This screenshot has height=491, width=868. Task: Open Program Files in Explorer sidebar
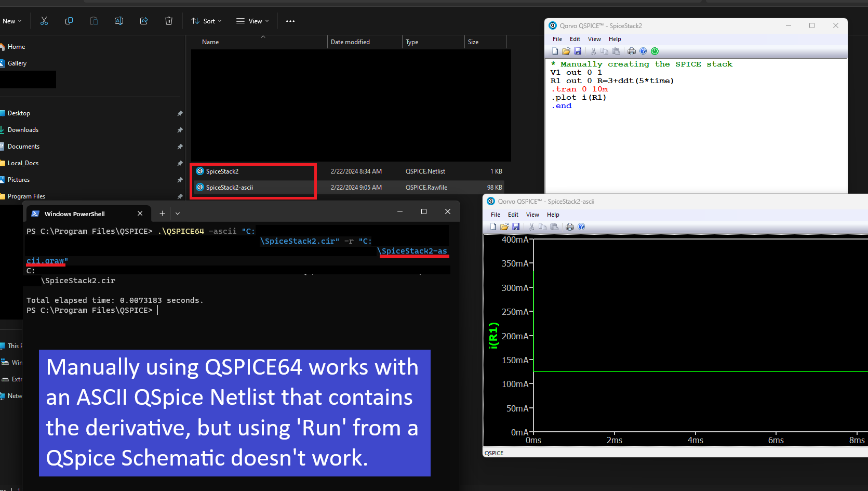(26, 196)
